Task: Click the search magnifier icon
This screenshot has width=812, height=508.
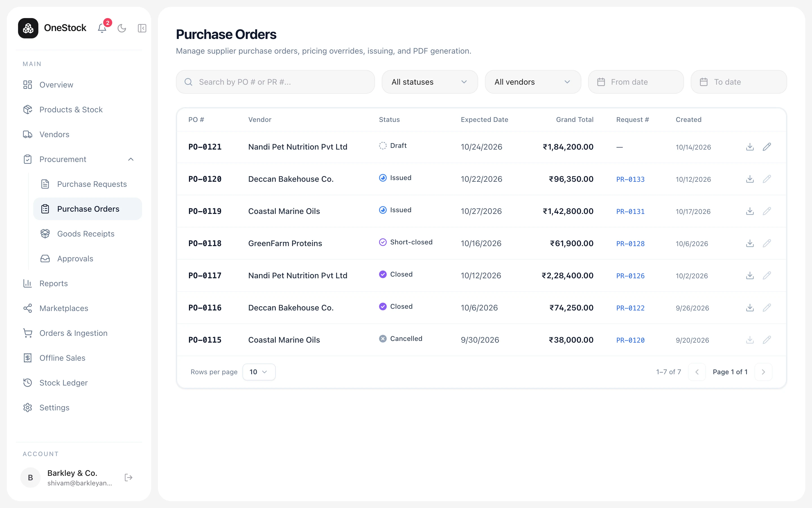Action: [x=189, y=82]
